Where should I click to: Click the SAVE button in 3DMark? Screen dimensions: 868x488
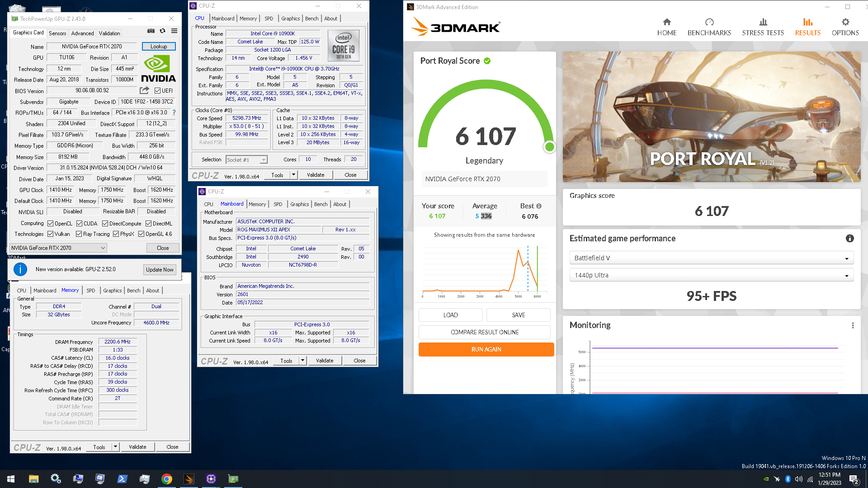[519, 315]
